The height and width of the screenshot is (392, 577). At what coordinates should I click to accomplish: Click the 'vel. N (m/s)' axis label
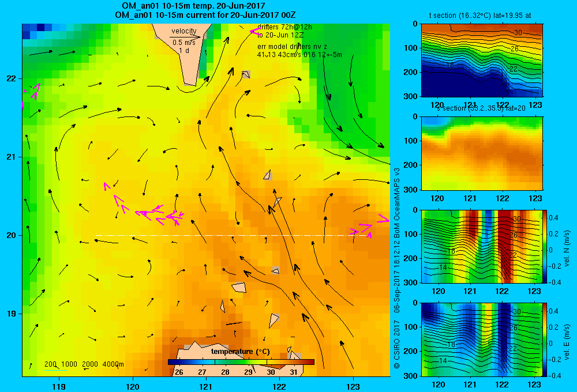pos(567,248)
